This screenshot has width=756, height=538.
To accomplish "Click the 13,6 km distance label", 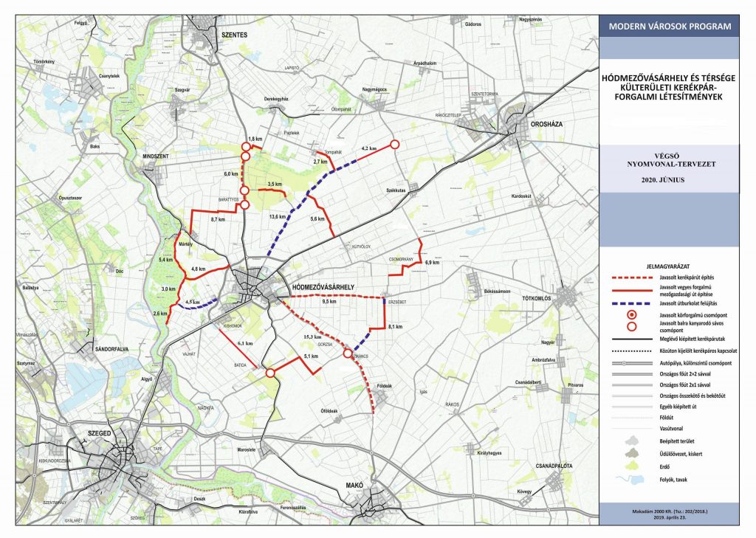I will click(x=278, y=216).
